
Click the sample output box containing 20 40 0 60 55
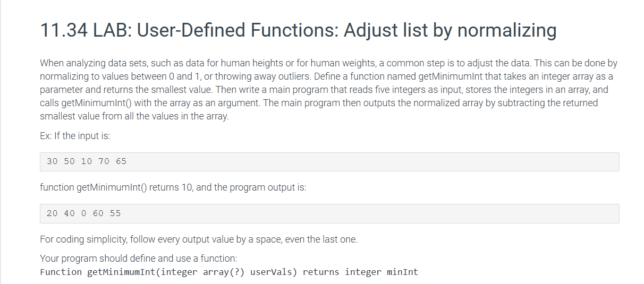point(329,213)
